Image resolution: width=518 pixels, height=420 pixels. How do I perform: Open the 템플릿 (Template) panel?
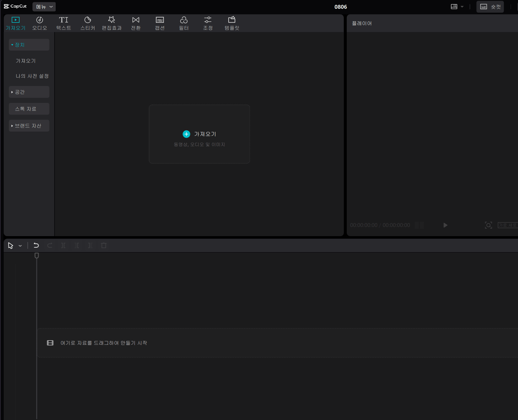tap(232, 23)
